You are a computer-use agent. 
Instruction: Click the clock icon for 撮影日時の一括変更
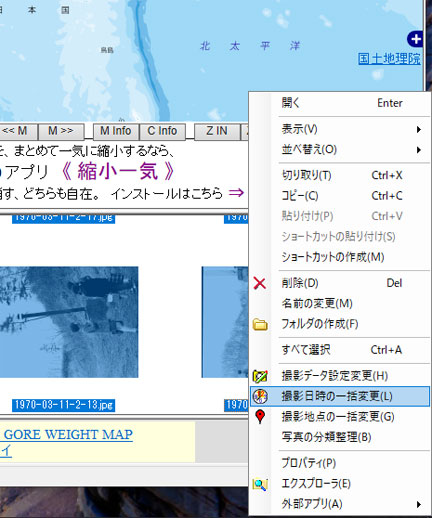click(x=260, y=396)
